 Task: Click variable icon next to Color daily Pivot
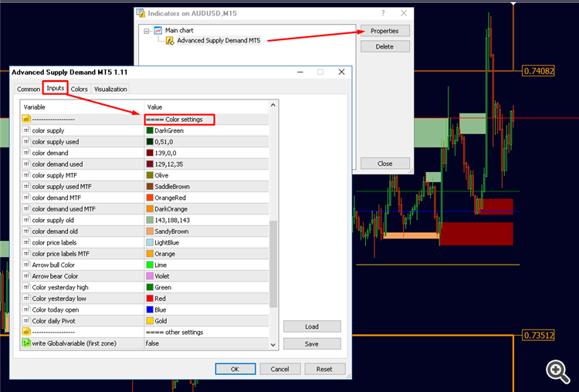click(x=26, y=321)
